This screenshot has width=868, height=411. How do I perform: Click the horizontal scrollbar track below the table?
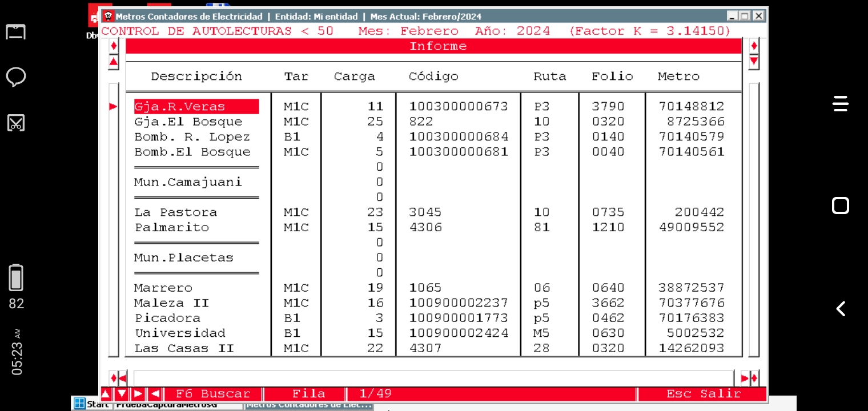click(x=433, y=378)
